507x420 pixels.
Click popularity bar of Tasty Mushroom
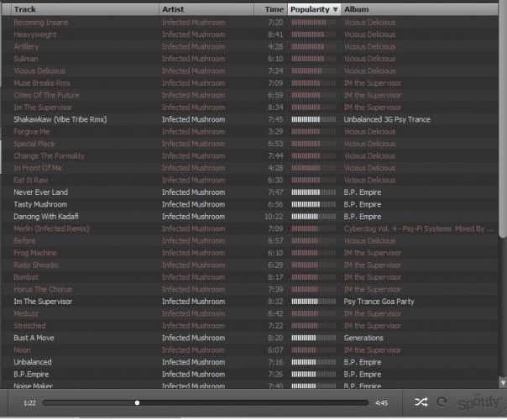(313, 204)
